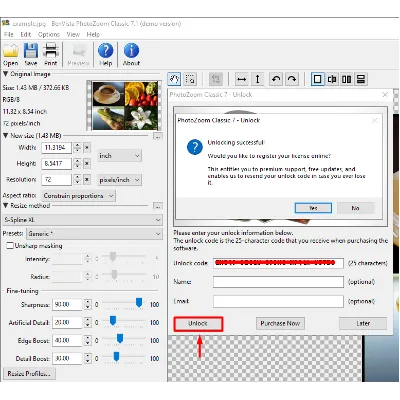Viewport: 400px width, 400px height.
Task: Click the Width spinner arrows
Action: coord(77,148)
